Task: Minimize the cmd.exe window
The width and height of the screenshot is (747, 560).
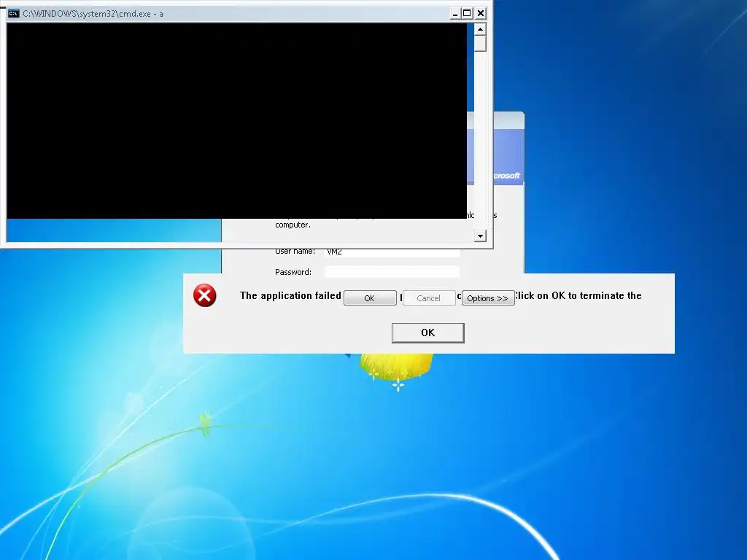Action: [x=454, y=13]
